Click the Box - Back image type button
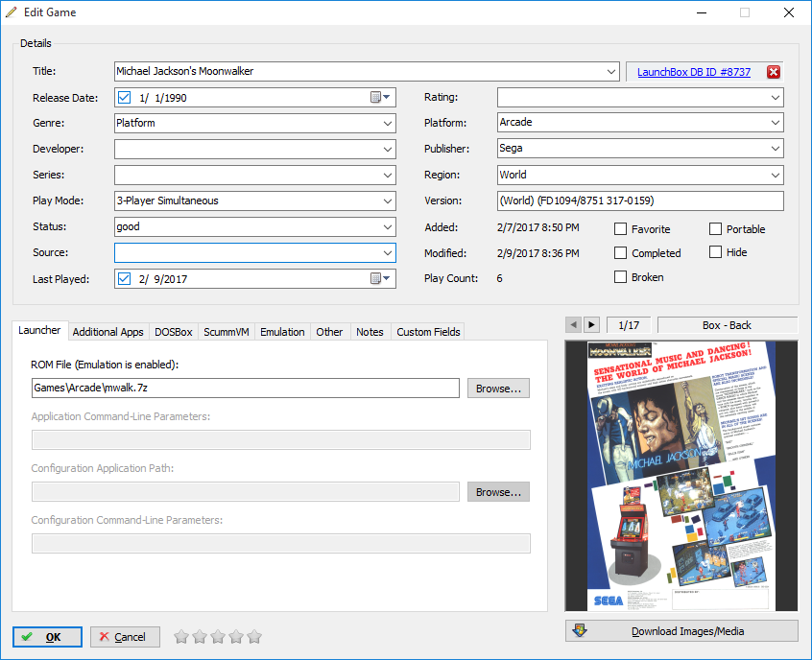This screenshot has height=660, width=812. pos(728,325)
